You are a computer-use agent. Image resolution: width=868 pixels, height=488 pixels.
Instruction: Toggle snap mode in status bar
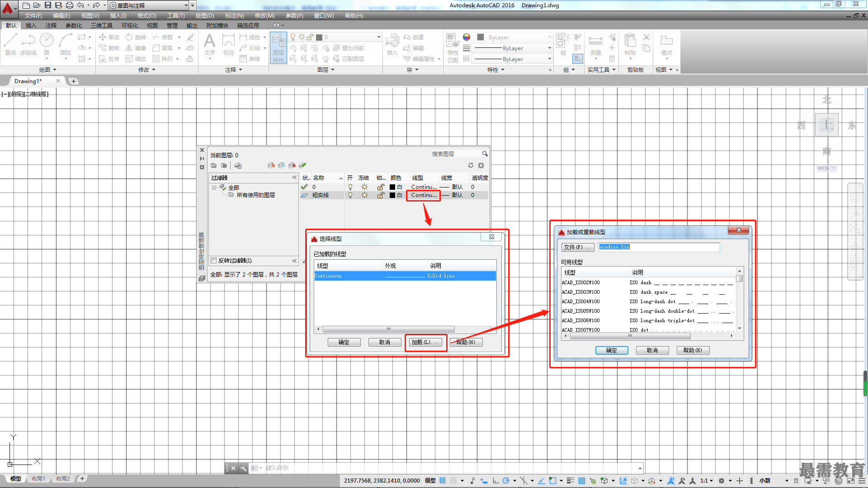(453, 480)
